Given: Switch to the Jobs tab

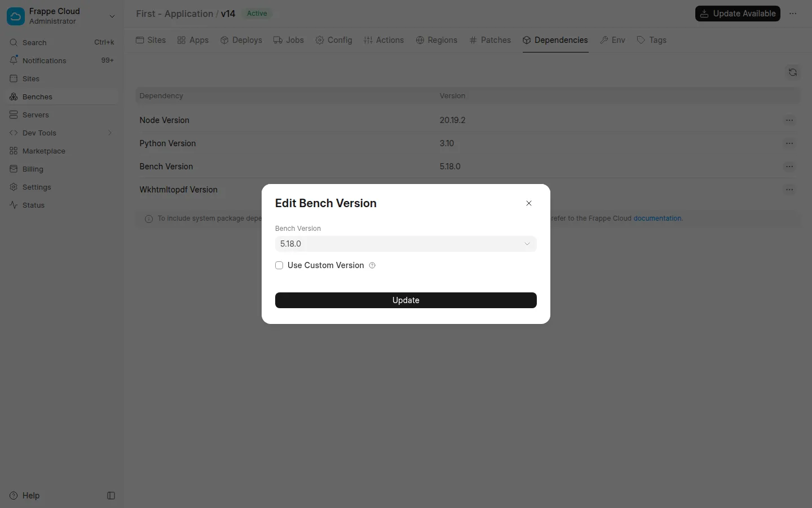Looking at the screenshot, I should click(289, 40).
